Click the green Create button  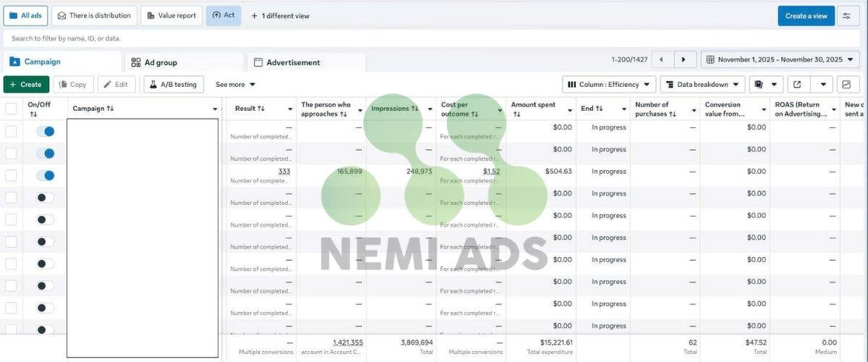(26, 85)
